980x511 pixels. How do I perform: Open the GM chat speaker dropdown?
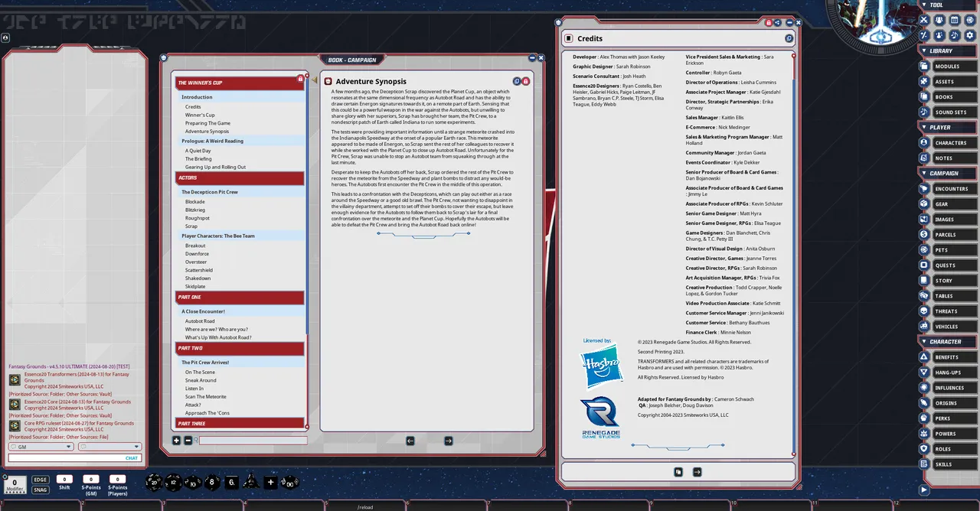tap(41, 447)
